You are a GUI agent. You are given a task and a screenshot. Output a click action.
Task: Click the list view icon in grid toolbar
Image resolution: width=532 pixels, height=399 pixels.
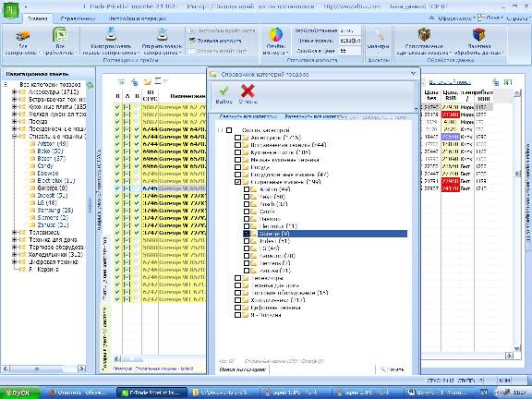(x=159, y=81)
